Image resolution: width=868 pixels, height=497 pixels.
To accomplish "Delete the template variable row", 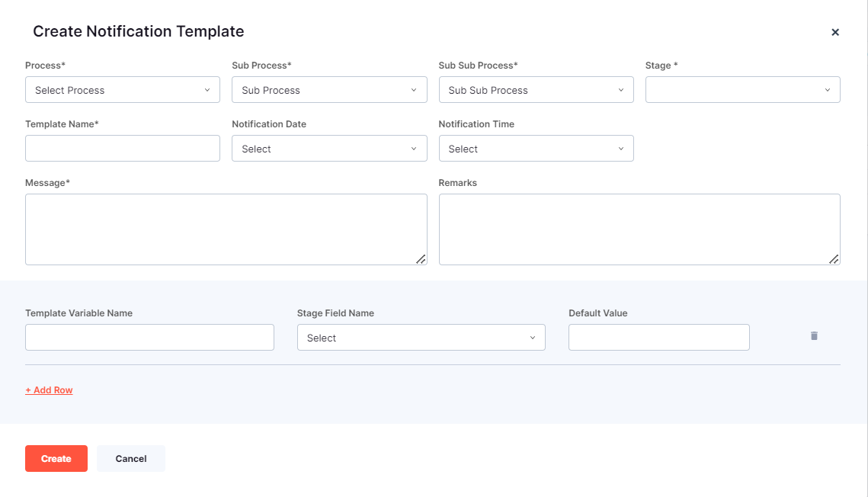I will 813,336.
